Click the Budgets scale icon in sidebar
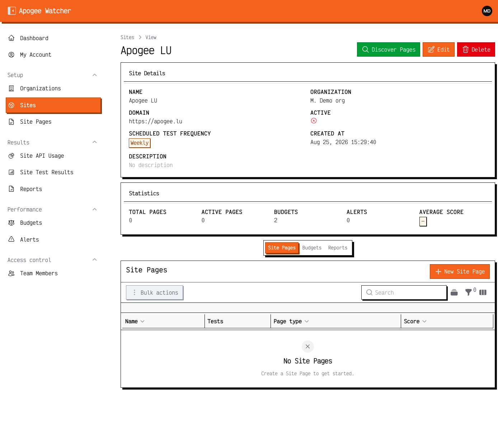498x448 pixels. tap(11, 223)
